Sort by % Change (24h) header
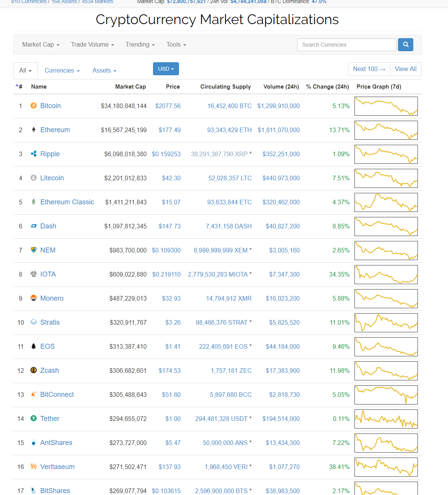The width and height of the screenshot is (448, 495). [x=327, y=87]
